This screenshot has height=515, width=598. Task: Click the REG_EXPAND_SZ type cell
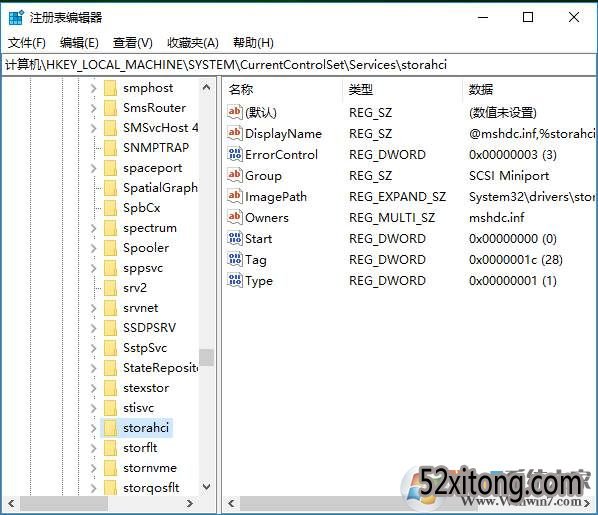tap(397, 197)
